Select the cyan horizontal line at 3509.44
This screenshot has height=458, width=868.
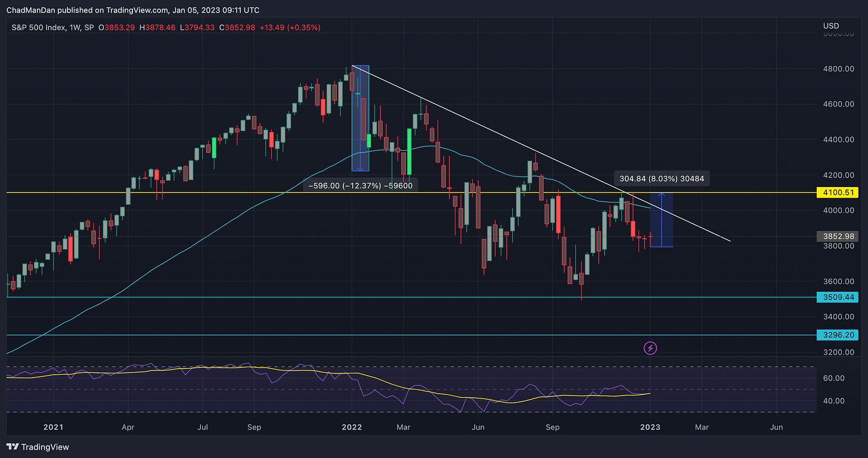click(411, 297)
